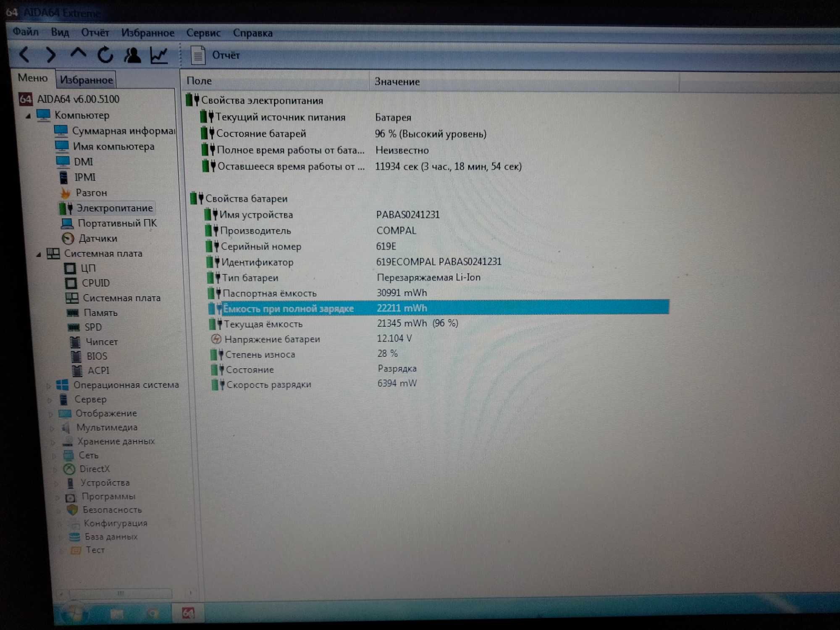Switch to the Меню tab

coord(32,78)
